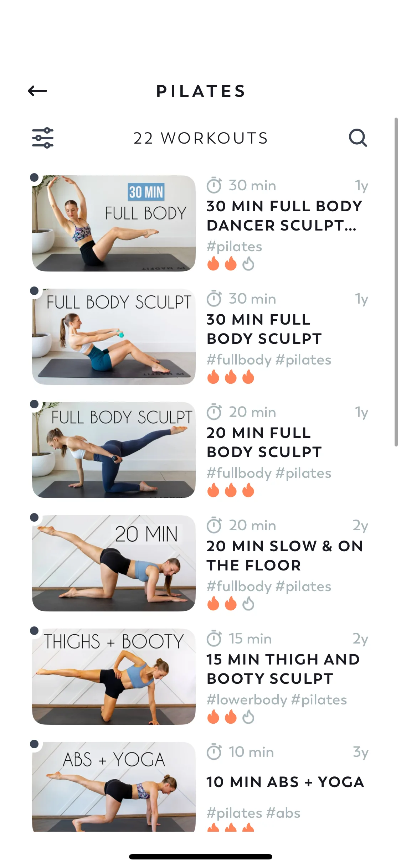The height and width of the screenshot is (868, 401).
Task: Open the 20 Min Full Body Sculpt title
Action: coord(264,442)
